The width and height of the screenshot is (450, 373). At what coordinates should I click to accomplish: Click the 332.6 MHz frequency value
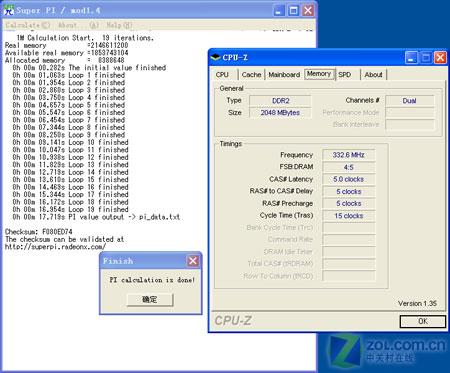[x=349, y=155]
